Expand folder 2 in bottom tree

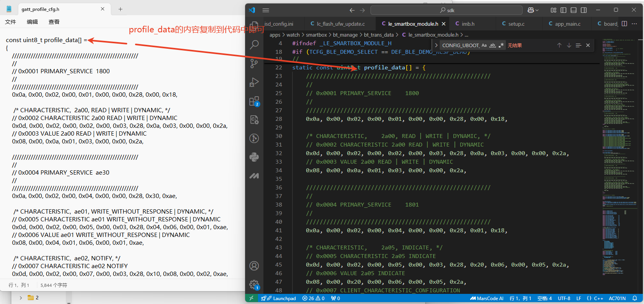[x=21, y=298]
